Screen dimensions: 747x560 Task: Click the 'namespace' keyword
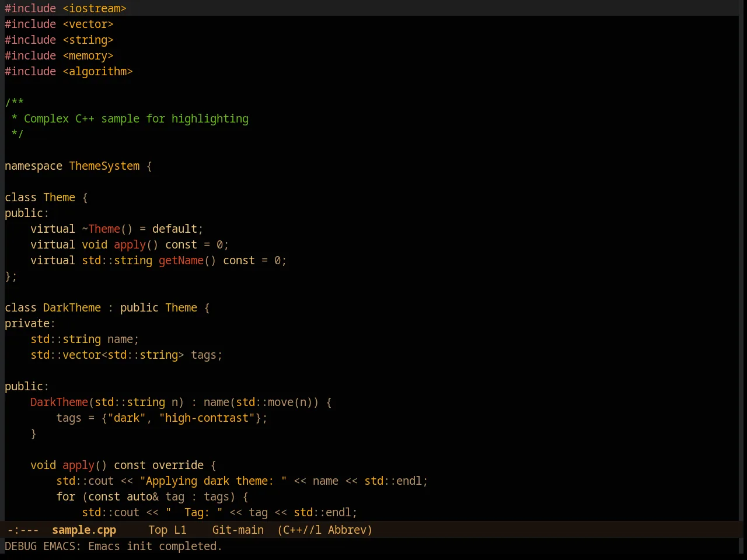33,166
